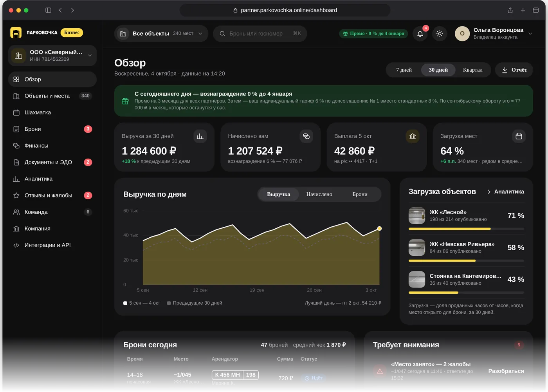Select the Квартал period
Image resolution: width=548 pixels, height=392 pixels.
[x=473, y=70]
